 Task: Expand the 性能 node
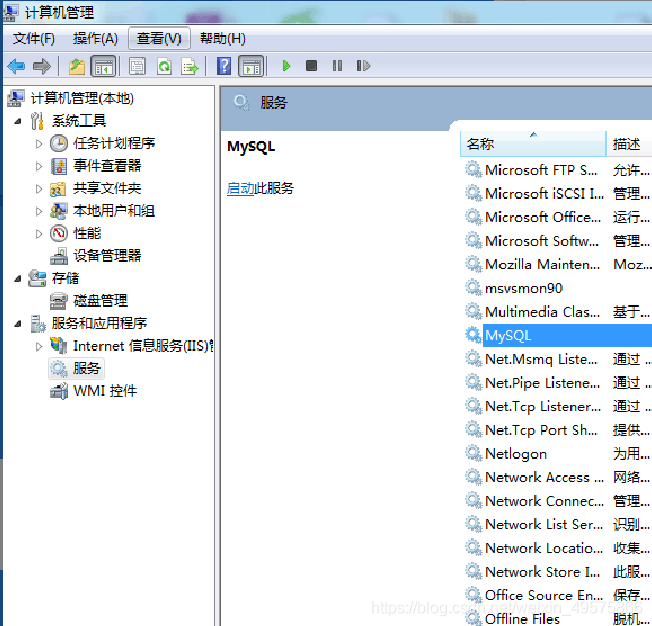point(39,234)
